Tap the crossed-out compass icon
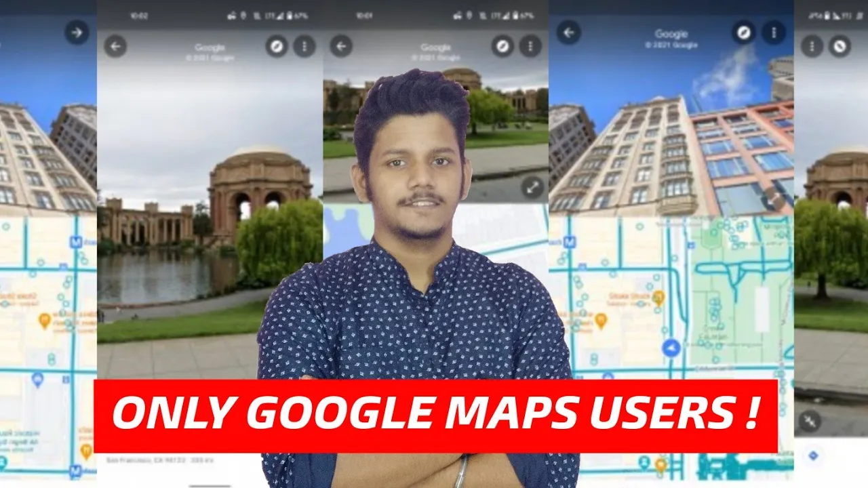The width and height of the screenshot is (868, 488). pyautogui.click(x=840, y=46)
